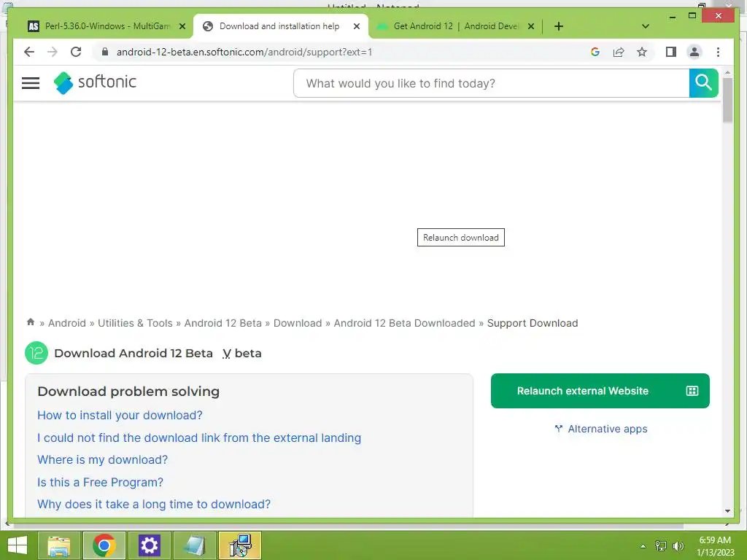Open Utilities & Tools breadcrumb link
Image resolution: width=747 pixels, height=560 pixels.
[x=135, y=323]
